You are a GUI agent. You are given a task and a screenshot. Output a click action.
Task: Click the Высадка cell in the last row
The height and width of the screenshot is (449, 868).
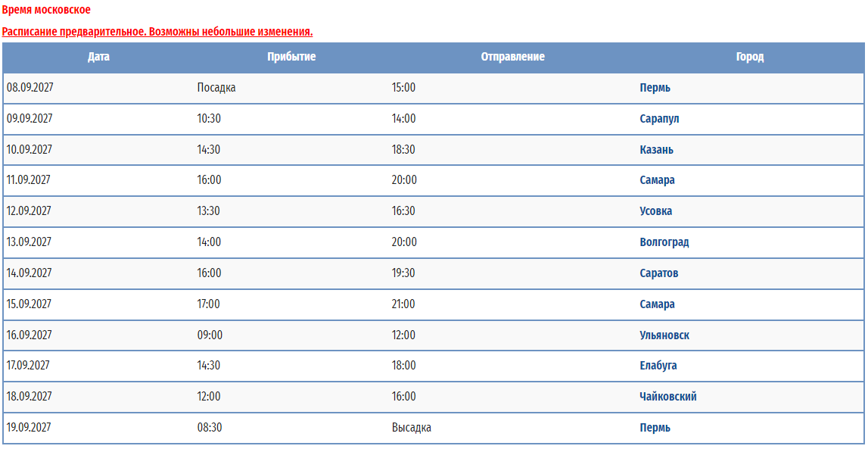[412, 428]
